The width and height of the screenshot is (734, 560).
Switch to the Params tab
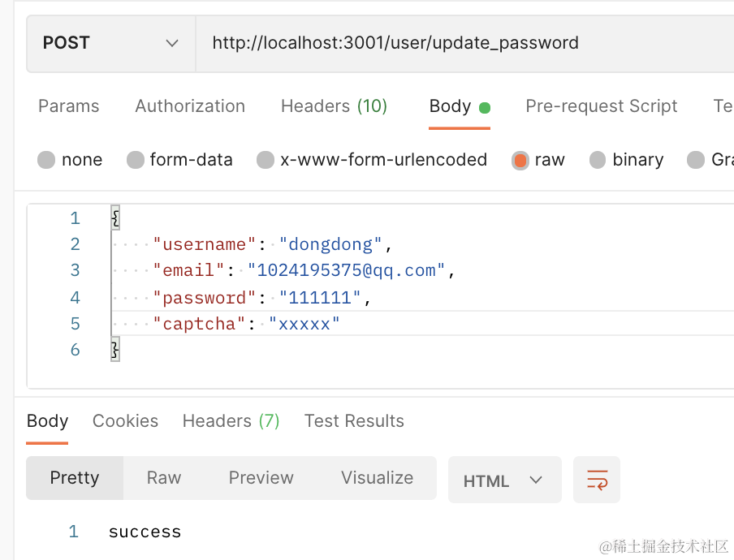point(69,106)
